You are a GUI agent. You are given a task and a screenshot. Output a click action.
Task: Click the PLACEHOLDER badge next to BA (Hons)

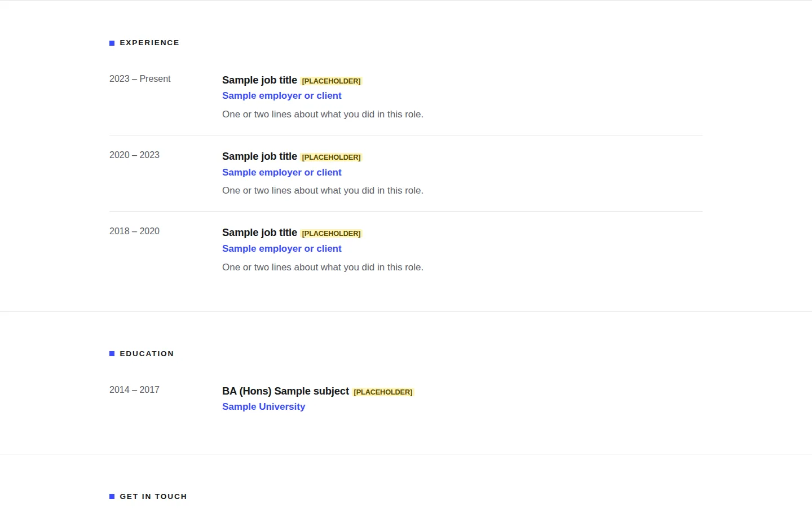pyautogui.click(x=383, y=392)
